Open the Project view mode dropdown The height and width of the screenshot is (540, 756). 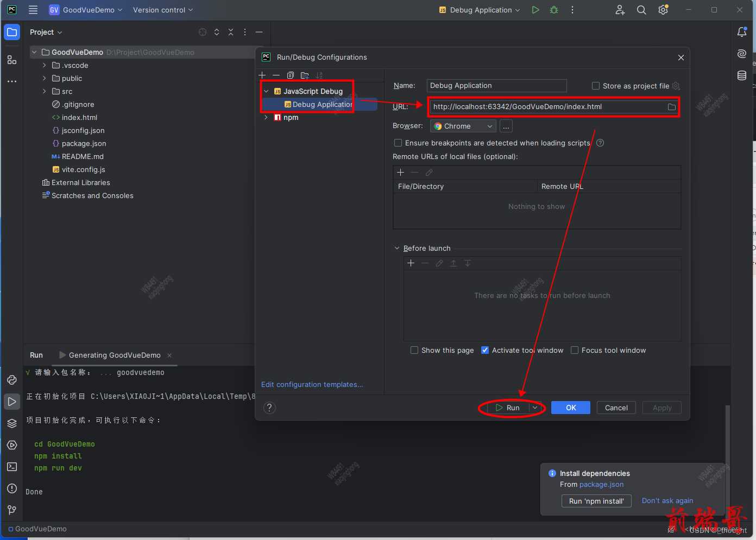point(46,32)
